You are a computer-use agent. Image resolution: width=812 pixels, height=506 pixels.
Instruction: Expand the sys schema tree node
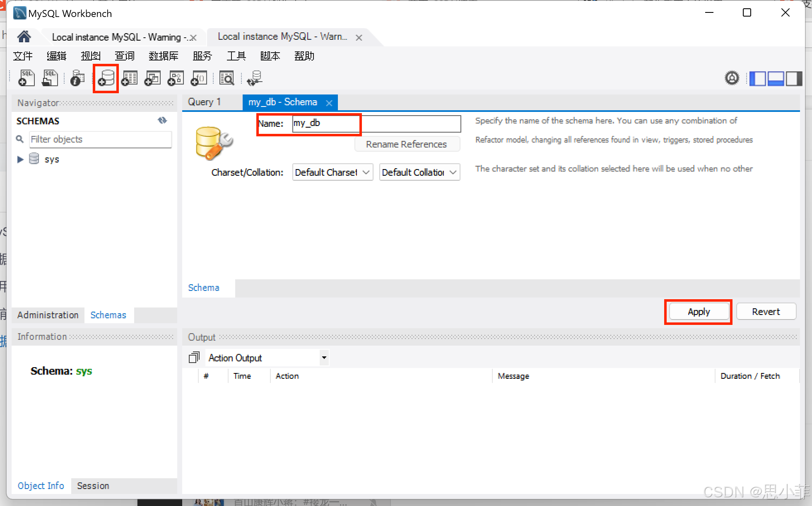pos(20,160)
